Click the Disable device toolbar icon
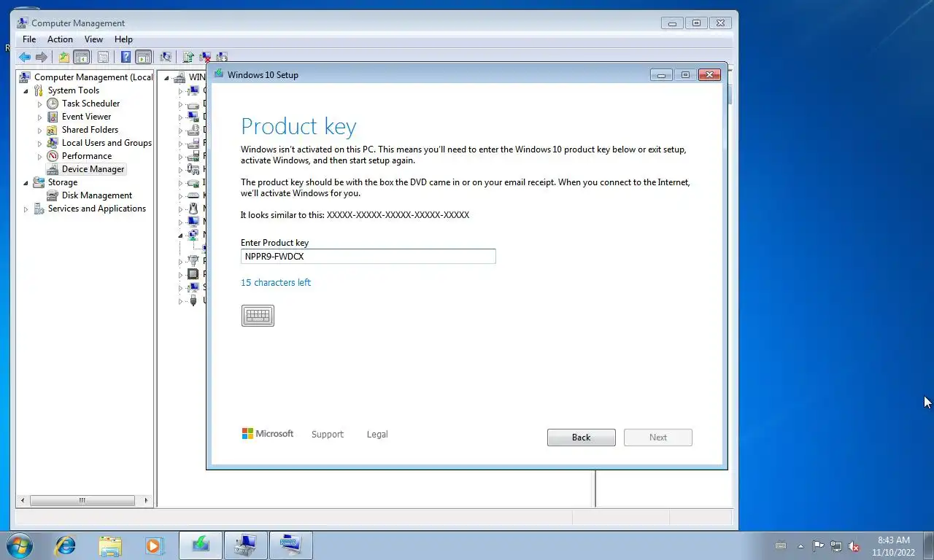Screen dimensions: 934x560 (222, 57)
